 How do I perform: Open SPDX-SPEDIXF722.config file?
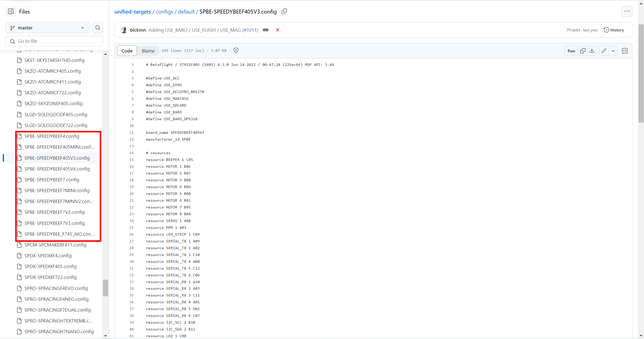click(51, 277)
